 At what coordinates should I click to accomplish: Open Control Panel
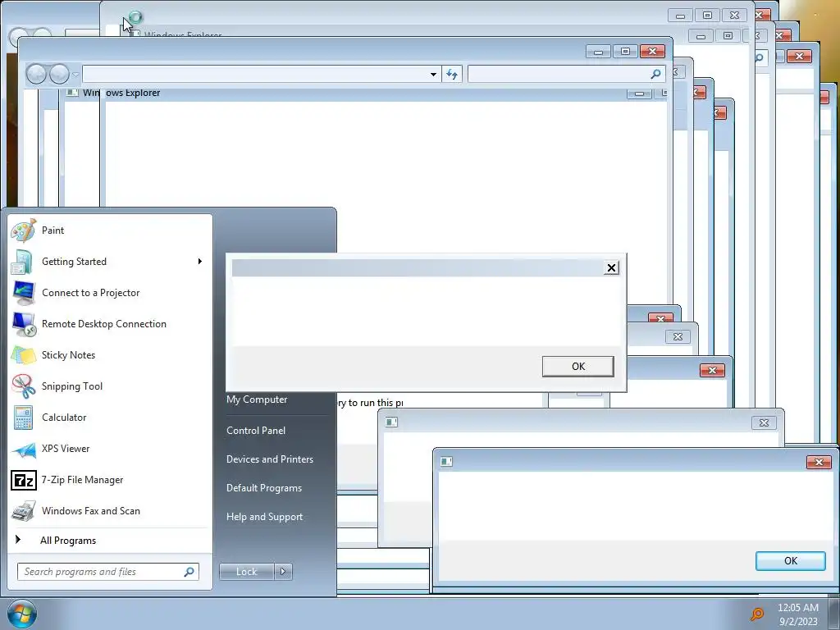point(256,431)
